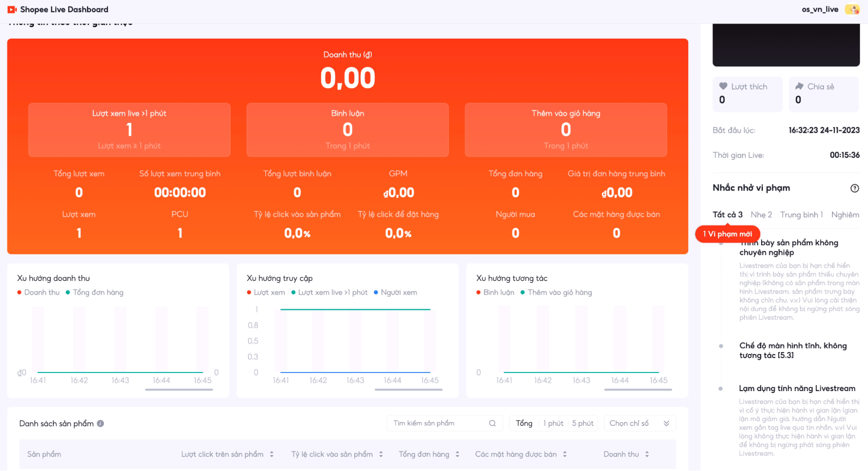This screenshot has width=868, height=471.
Task: Click the 1 Vi phạm mới notification badge
Action: (728, 234)
